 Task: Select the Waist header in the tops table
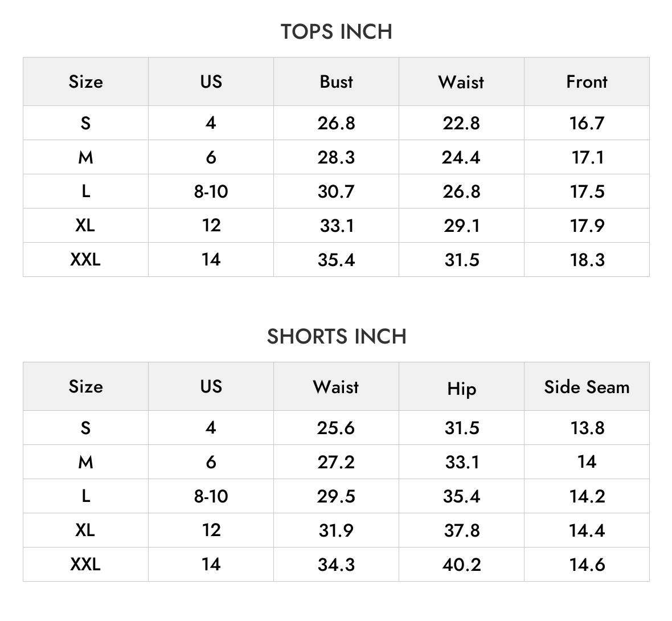coord(461,82)
